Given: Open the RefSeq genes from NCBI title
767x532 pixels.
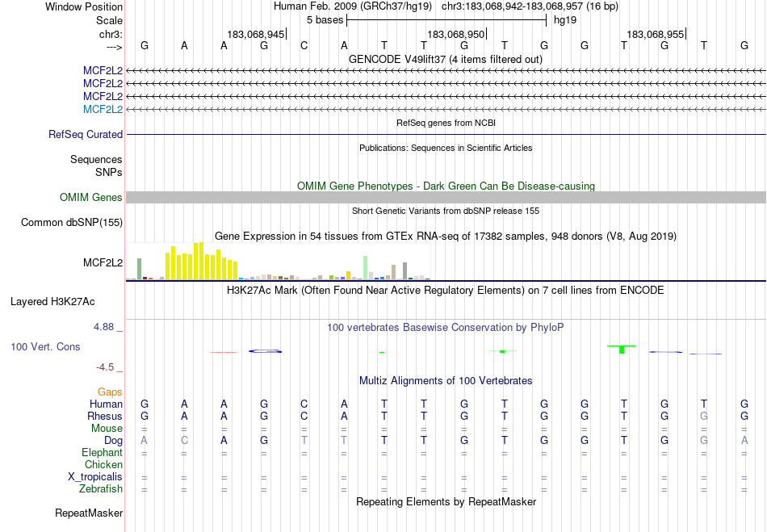Looking at the screenshot, I should (446, 123).
